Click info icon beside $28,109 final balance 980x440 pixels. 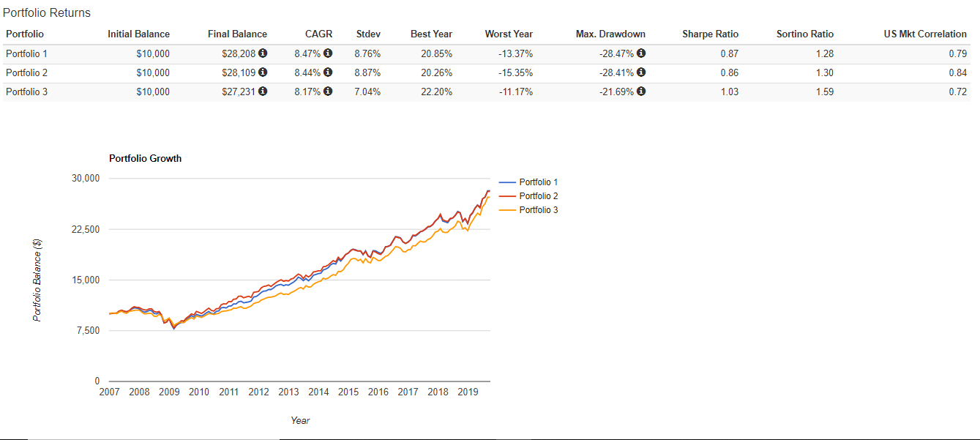[x=263, y=72]
